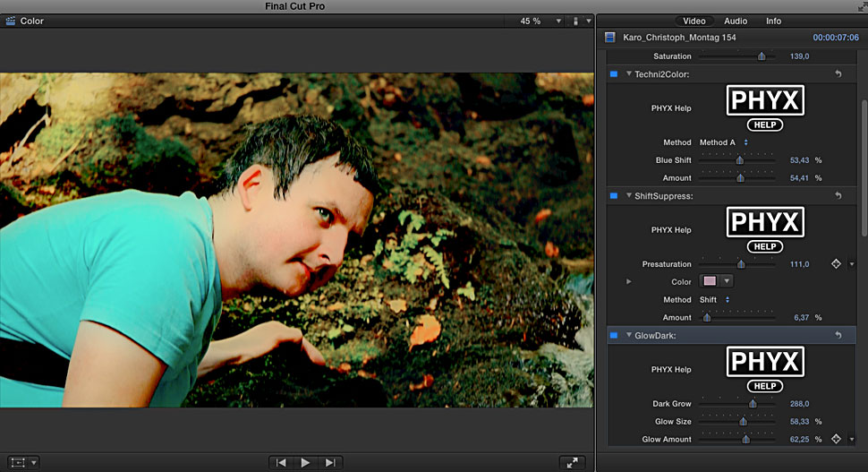Click the HELP button under Techni2Color
The height and width of the screenshot is (472, 868).
[764, 124]
